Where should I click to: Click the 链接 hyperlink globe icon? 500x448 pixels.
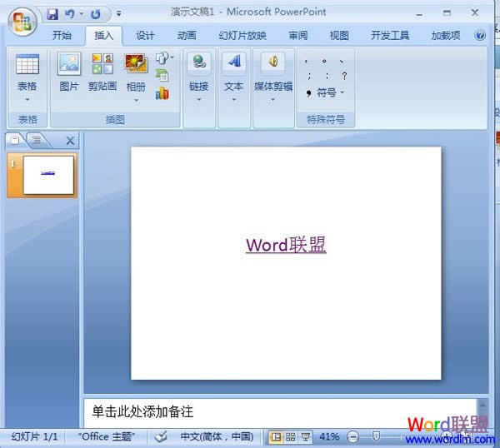coord(199,61)
